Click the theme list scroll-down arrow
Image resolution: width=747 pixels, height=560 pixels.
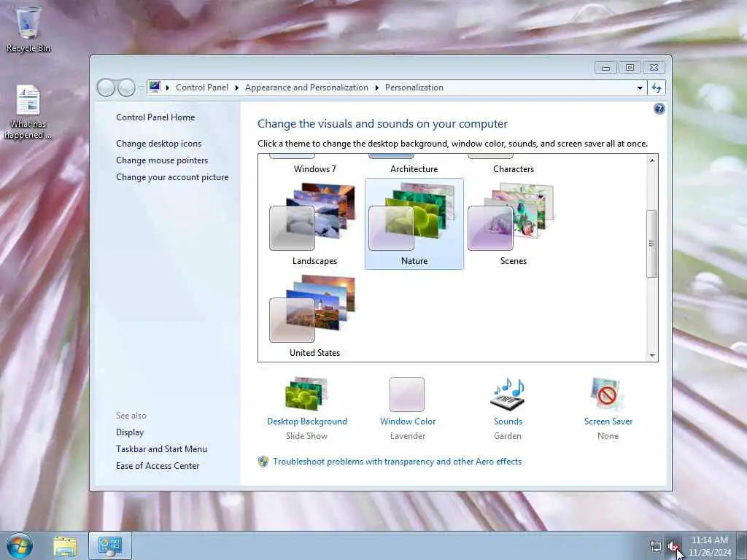point(651,355)
